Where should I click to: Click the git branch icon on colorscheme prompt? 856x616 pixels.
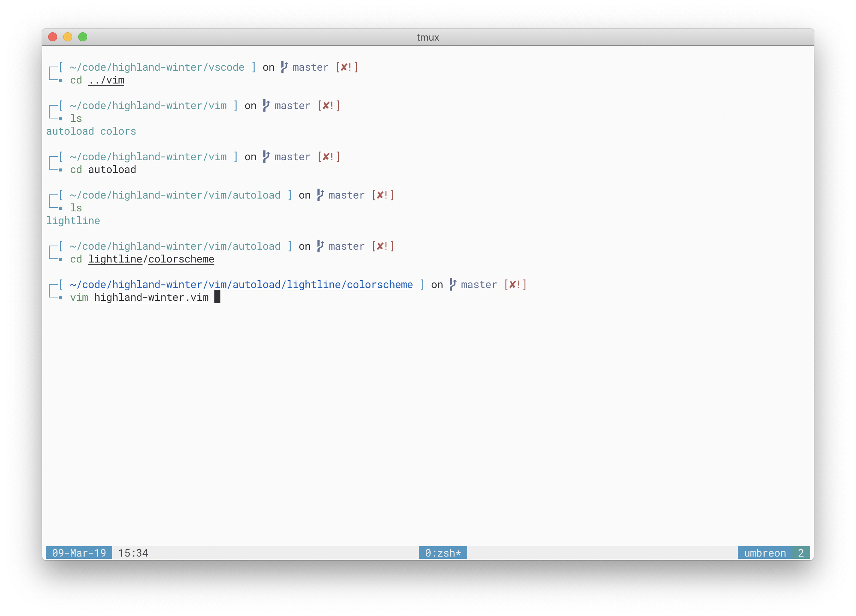(452, 285)
